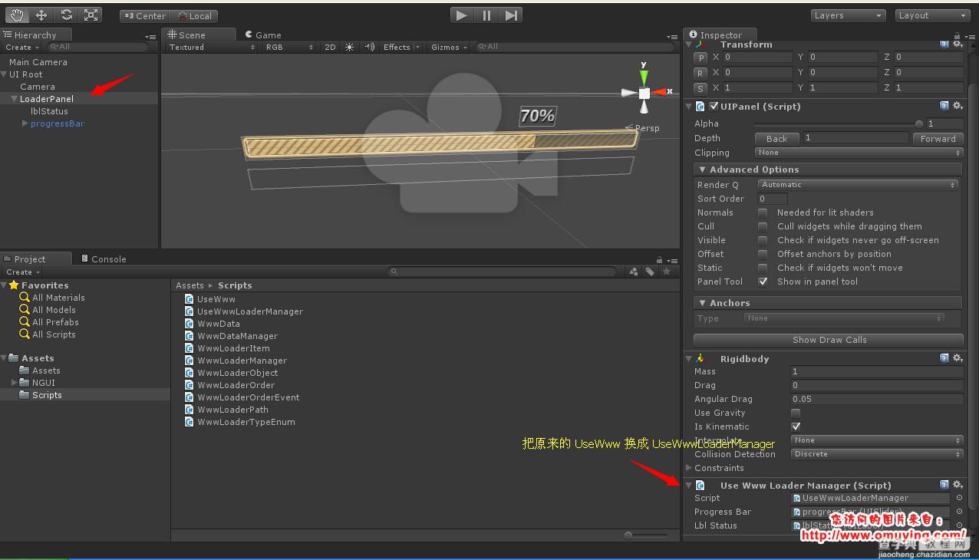Click the Depth Back button
The width and height of the screenshot is (979, 560).
[x=776, y=139]
